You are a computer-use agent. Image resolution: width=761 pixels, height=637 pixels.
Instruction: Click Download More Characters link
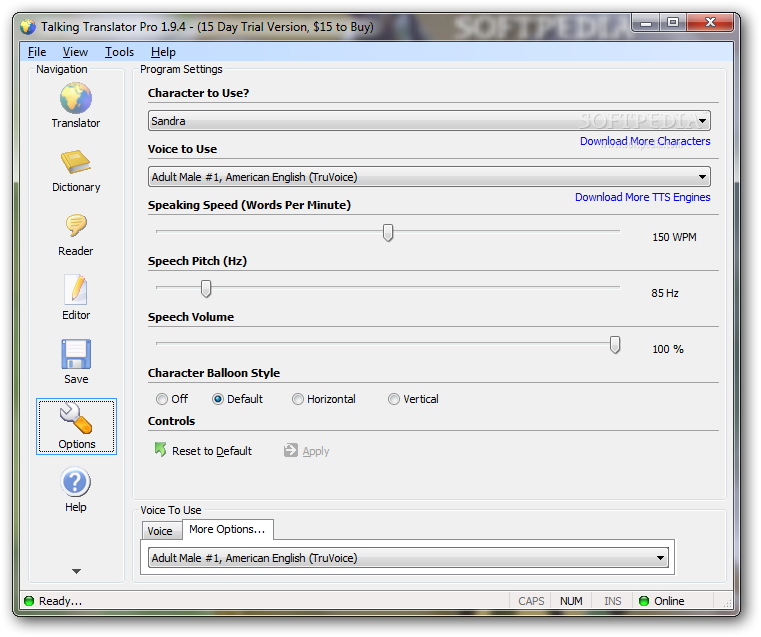click(x=645, y=141)
